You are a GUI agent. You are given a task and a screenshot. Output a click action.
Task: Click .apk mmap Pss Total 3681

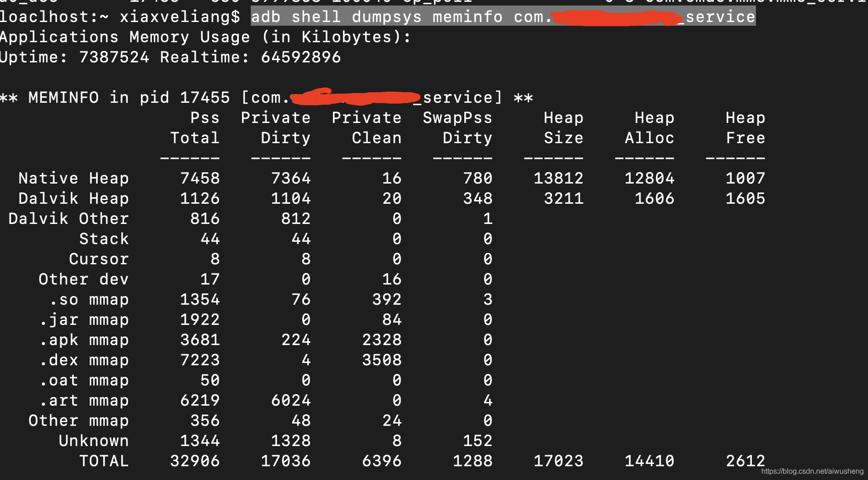[200, 340]
